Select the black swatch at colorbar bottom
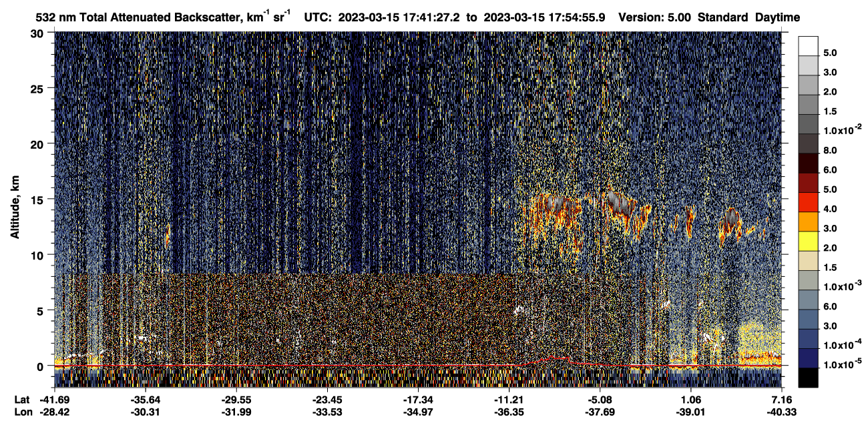868x445 pixels. [x=808, y=378]
